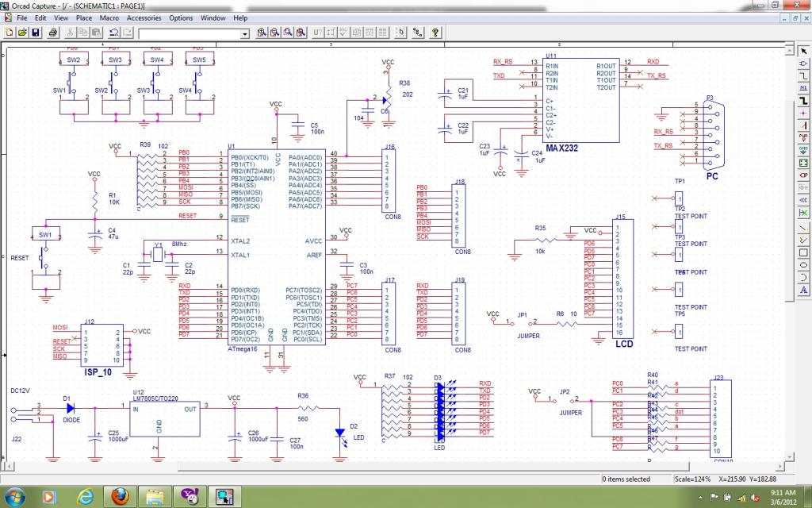Viewport: 812px width, 508px height.
Task: Choose the Place Net Alias tool
Action: [803, 87]
